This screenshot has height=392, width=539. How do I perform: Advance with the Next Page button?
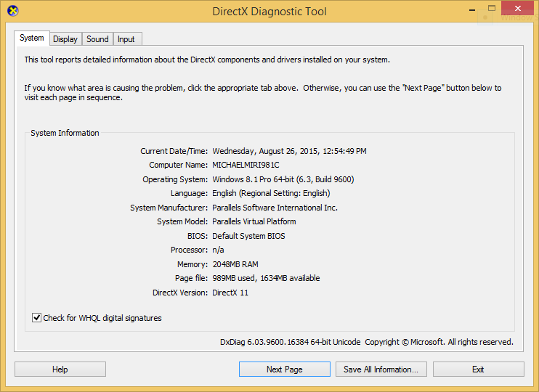(285, 369)
